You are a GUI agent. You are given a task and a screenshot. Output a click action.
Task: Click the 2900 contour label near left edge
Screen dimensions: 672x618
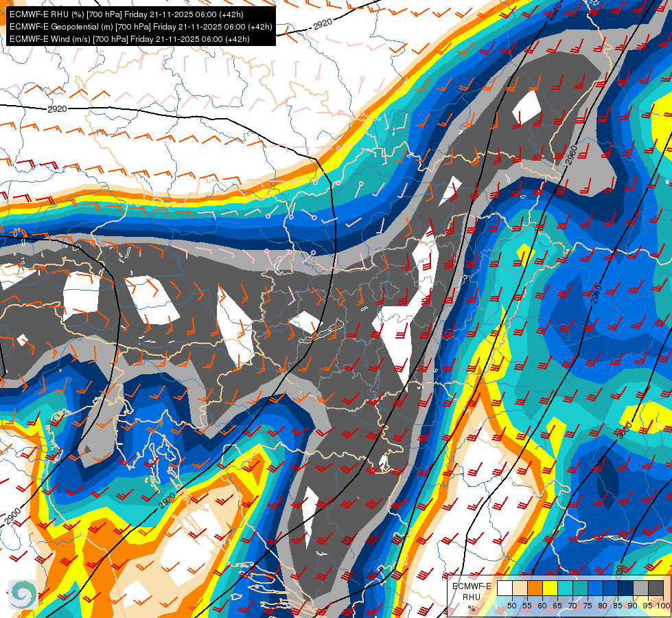13,516
